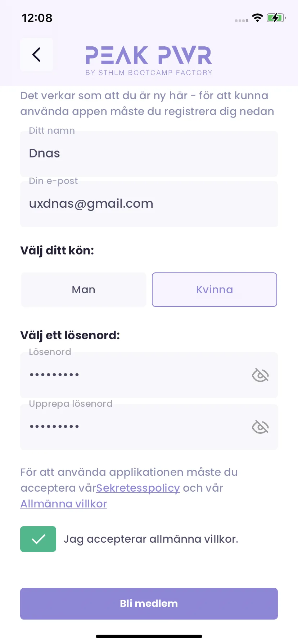Focus the Upprepa lösenord field
The width and height of the screenshot is (298, 644).
149,427
